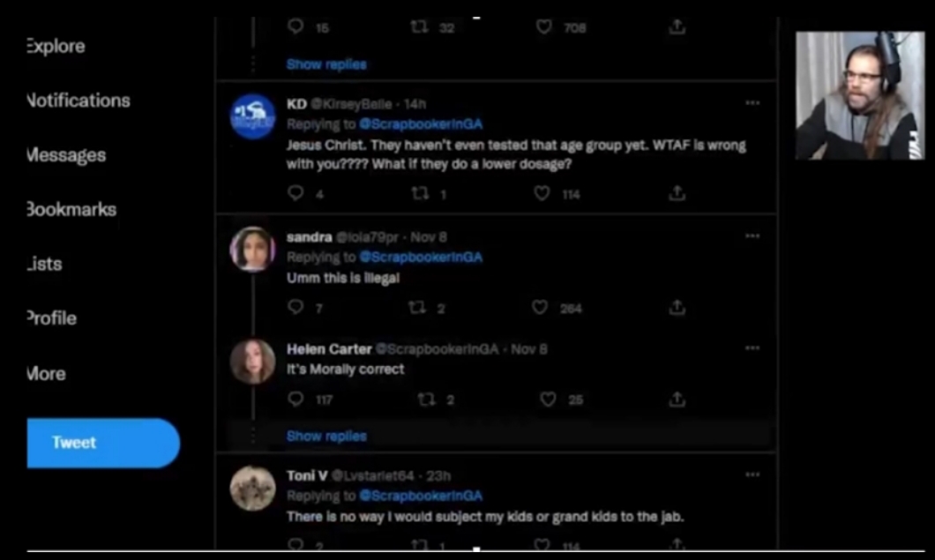Share sandra's tweet
This screenshot has height=560, width=935.
coord(677,308)
